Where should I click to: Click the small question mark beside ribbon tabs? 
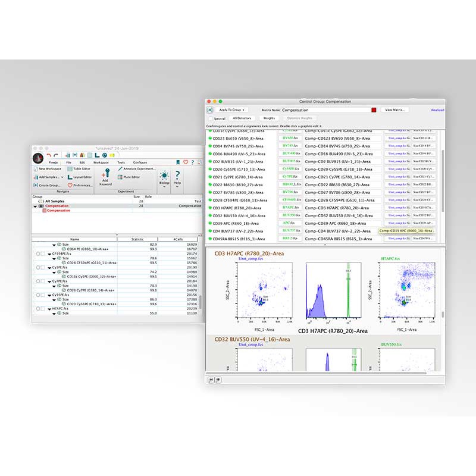click(x=192, y=162)
